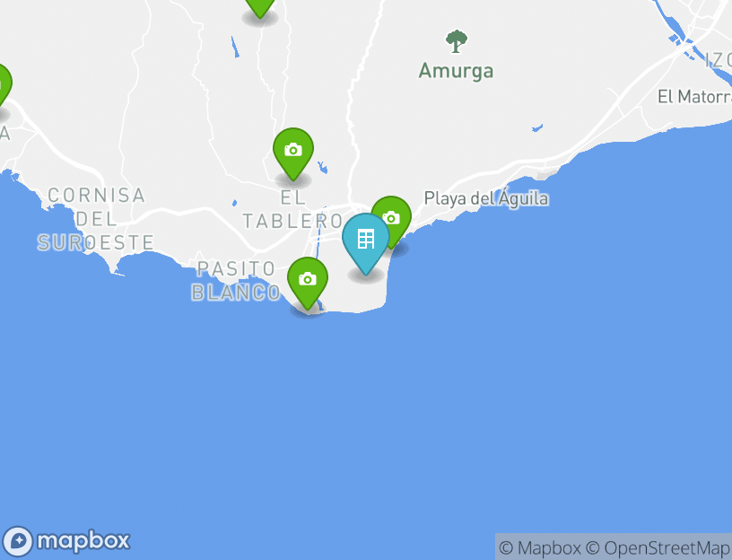Select the Playa del Águila label
The height and width of the screenshot is (560, 732).
(486, 198)
